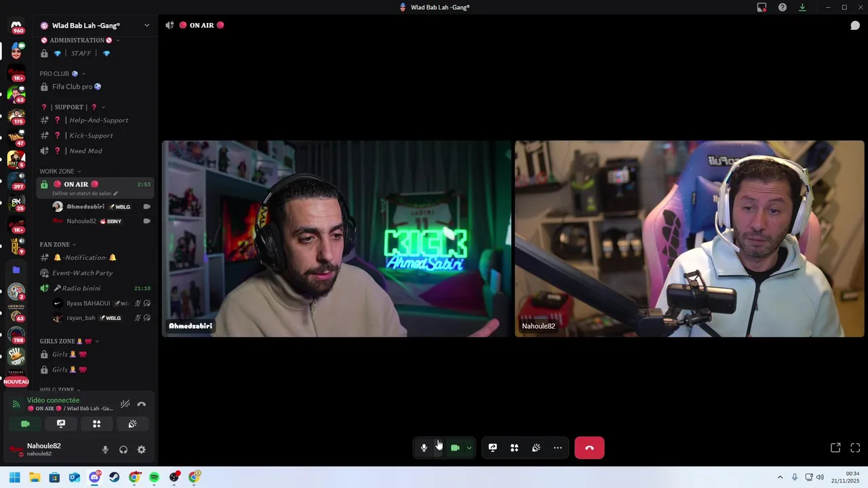Disconnect via phone icon in voice panel
Screen dimensions: 868x488
[142, 404]
